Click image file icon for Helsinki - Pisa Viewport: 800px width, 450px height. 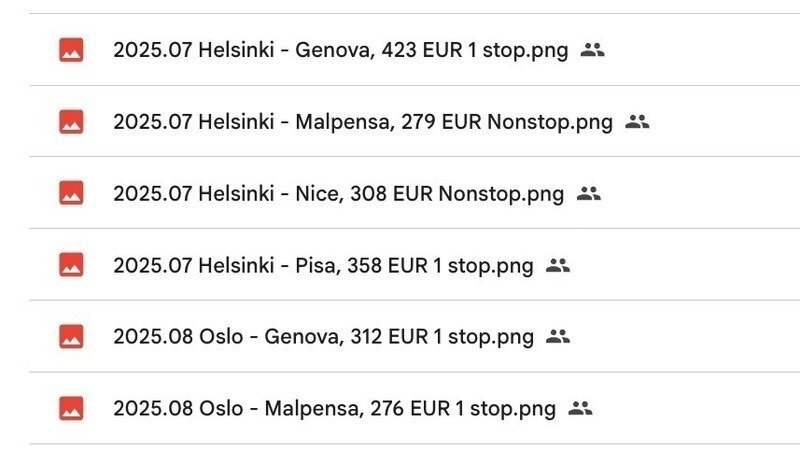[x=71, y=265]
